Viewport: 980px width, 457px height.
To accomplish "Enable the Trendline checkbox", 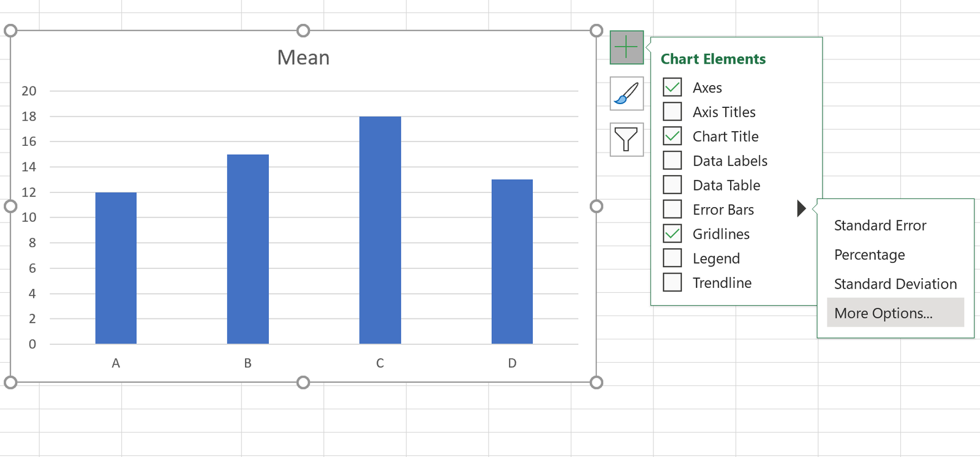I will click(673, 282).
